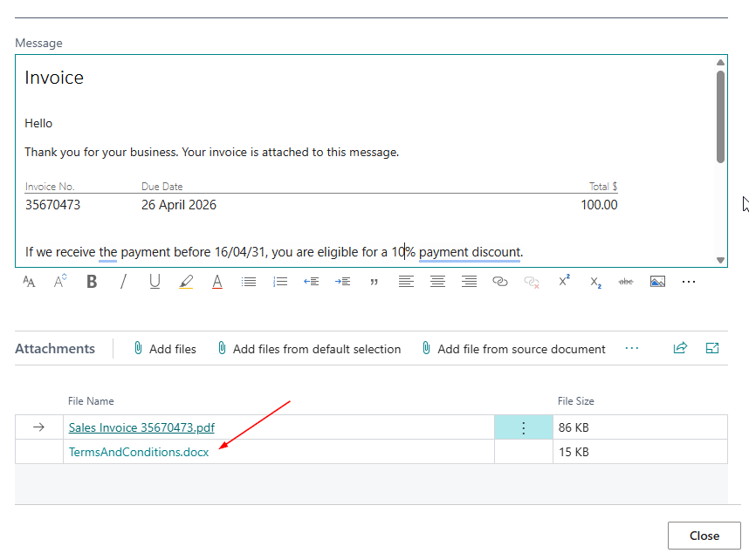Open more formatting options ellipsis

[x=689, y=282]
